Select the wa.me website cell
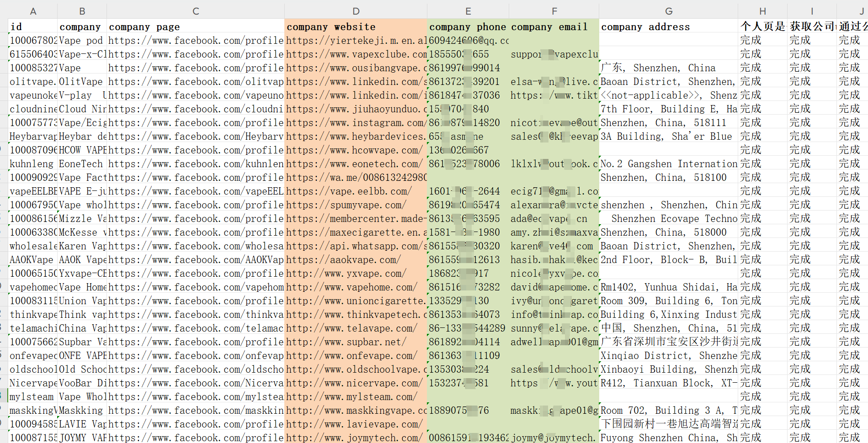 (x=356, y=177)
